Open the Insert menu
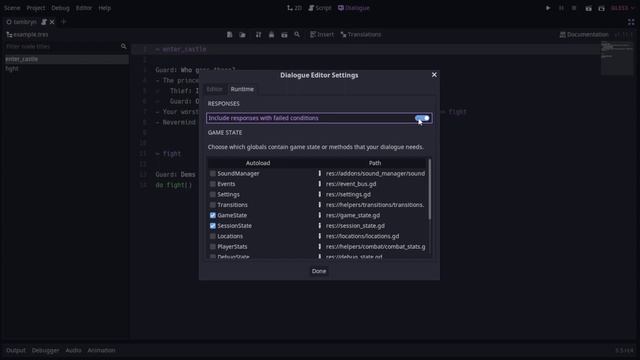Image resolution: width=640 pixels, height=360 pixels. coord(322,35)
